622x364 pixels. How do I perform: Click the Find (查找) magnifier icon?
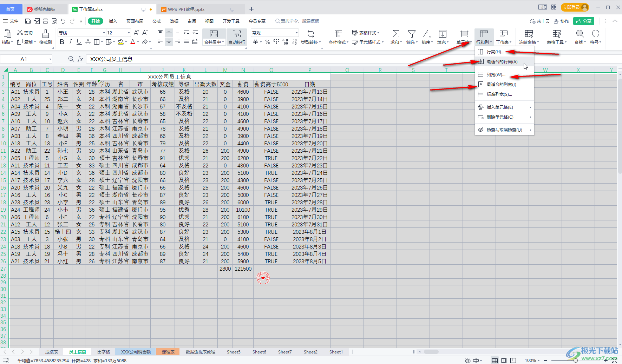pyautogui.click(x=580, y=34)
